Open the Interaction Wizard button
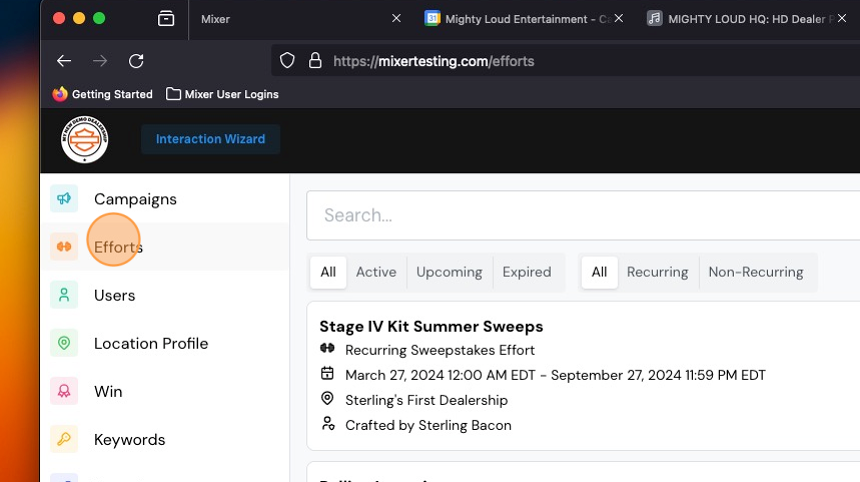 click(211, 139)
